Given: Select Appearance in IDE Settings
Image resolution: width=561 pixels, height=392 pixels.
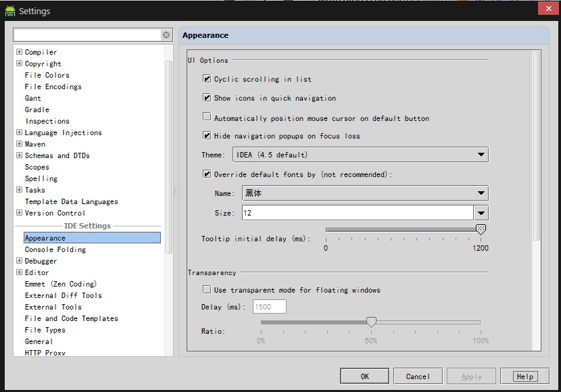Looking at the screenshot, I should (x=93, y=238).
